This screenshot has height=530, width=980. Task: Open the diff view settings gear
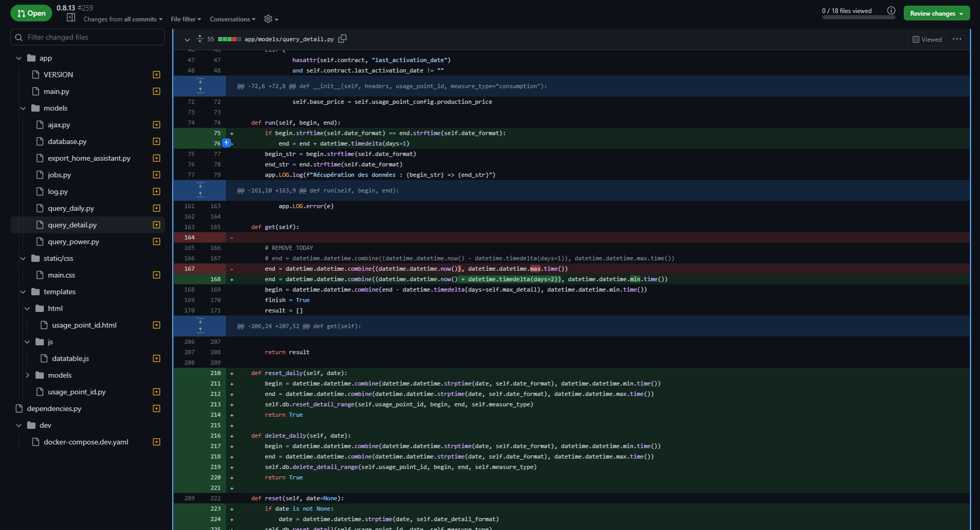click(x=268, y=19)
